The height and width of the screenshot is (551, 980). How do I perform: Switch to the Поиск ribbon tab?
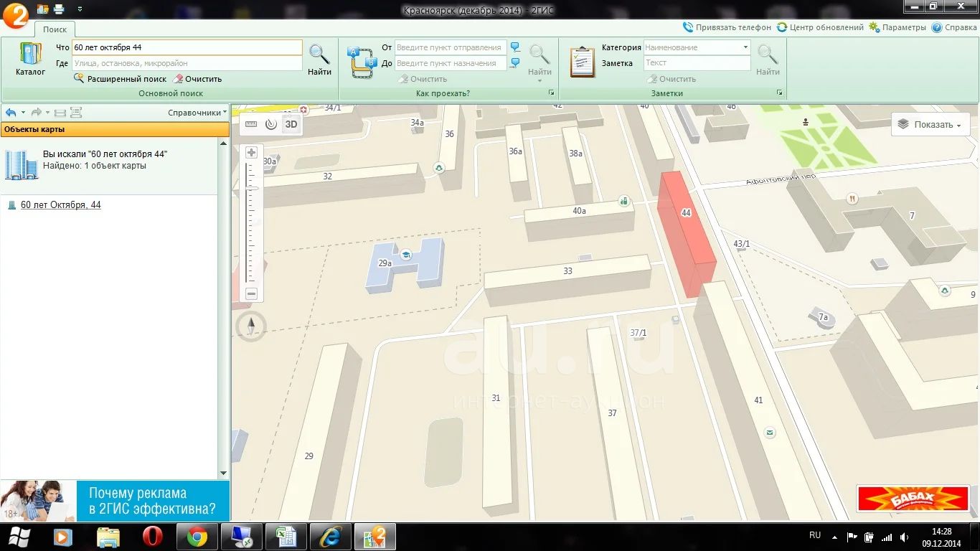coord(55,29)
